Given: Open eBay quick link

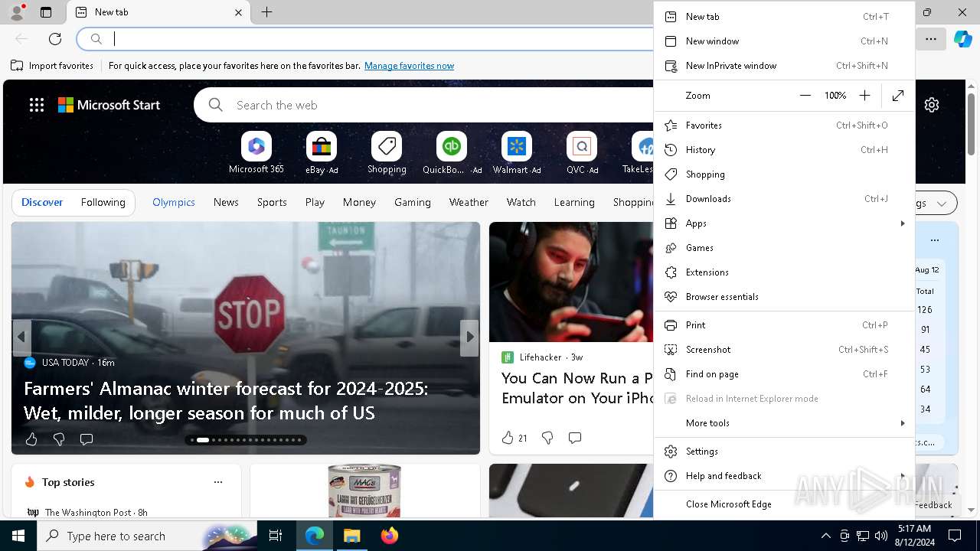Looking at the screenshot, I should pos(322,153).
